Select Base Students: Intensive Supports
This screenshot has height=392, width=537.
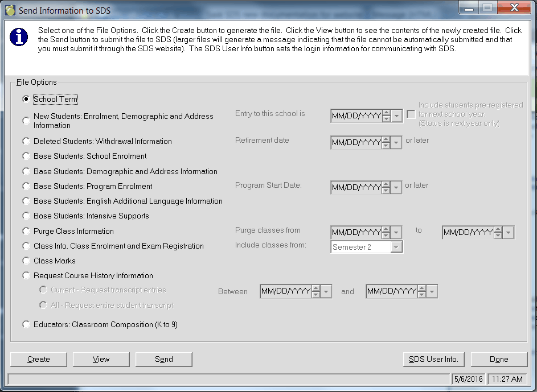[x=26, y=216]
